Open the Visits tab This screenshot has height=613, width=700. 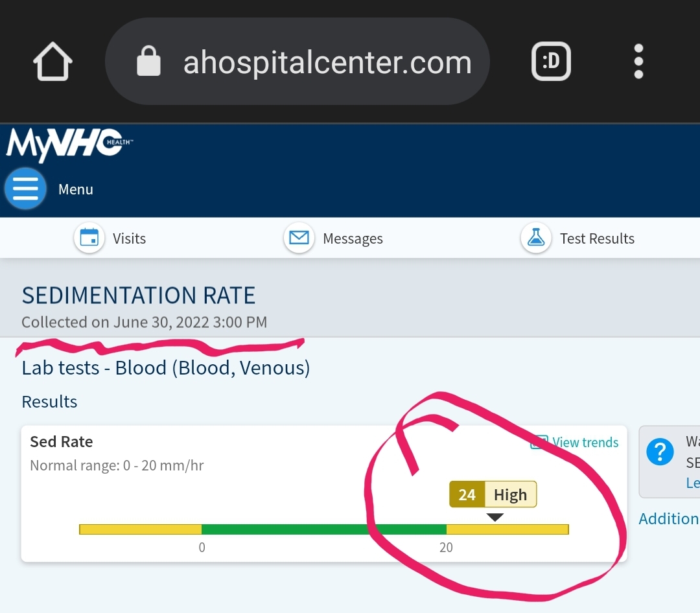pos(129,238)
